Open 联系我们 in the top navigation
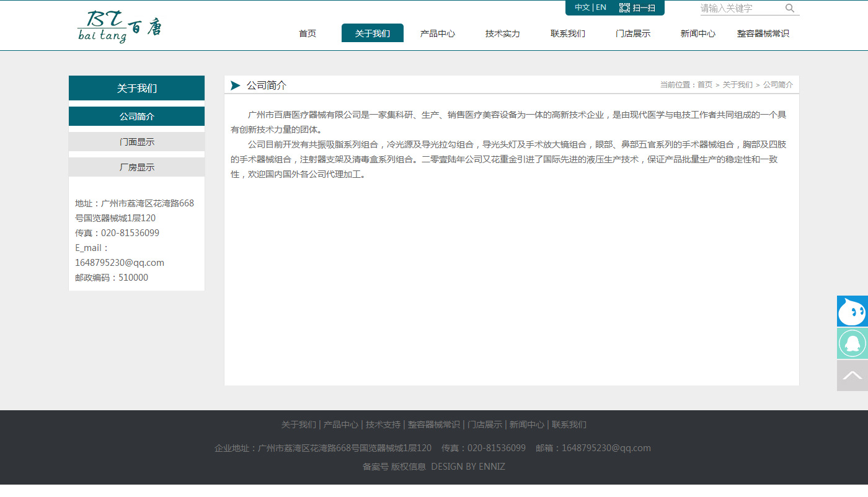This screenshot has width=868, height=497. point(568,33)
